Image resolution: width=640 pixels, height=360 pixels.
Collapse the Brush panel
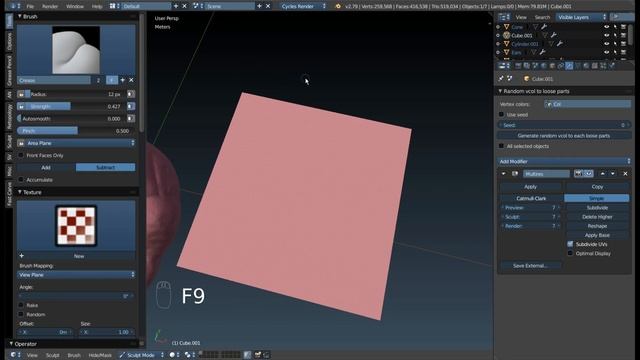(20, 16)
